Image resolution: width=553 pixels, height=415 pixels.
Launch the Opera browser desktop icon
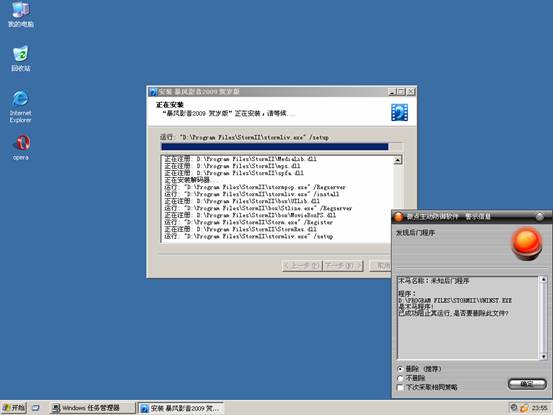21,147
